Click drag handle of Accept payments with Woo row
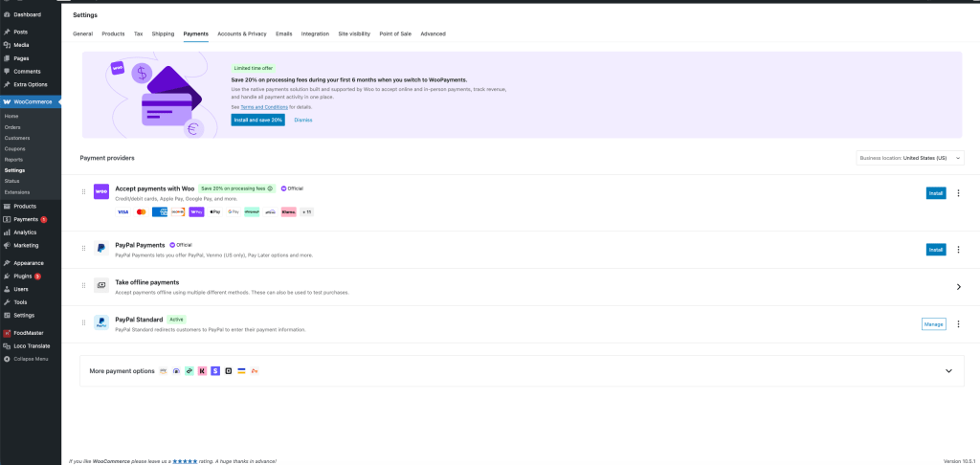The height and width of the screenshot is (465, 980). pos(84,192)
